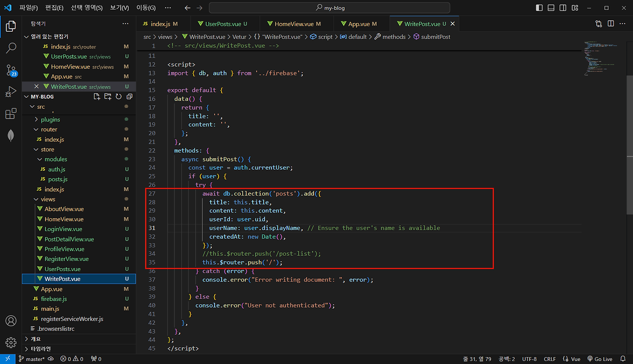The width and height of the screenshot is (633, 364).
Task: Open the Explorer view in activity bar
Action: [11, 26]
